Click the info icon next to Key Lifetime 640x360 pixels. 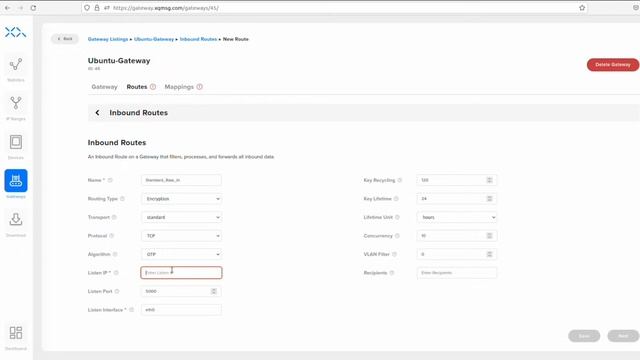click(396, 199)
